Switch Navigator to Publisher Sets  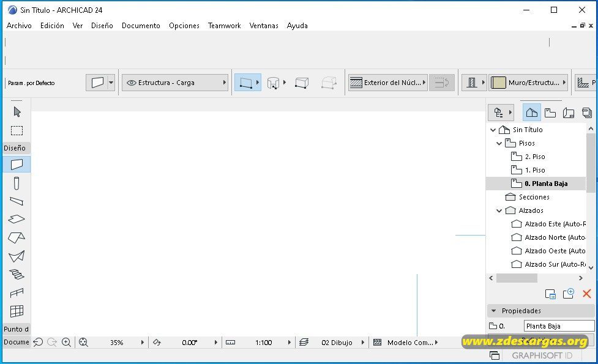(587, 113)
